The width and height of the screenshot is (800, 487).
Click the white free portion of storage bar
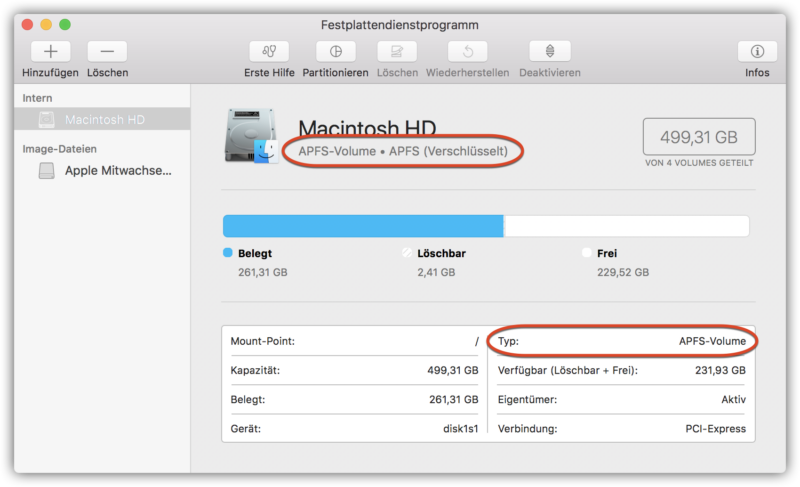pyautogui.click(x=627, y=226)
